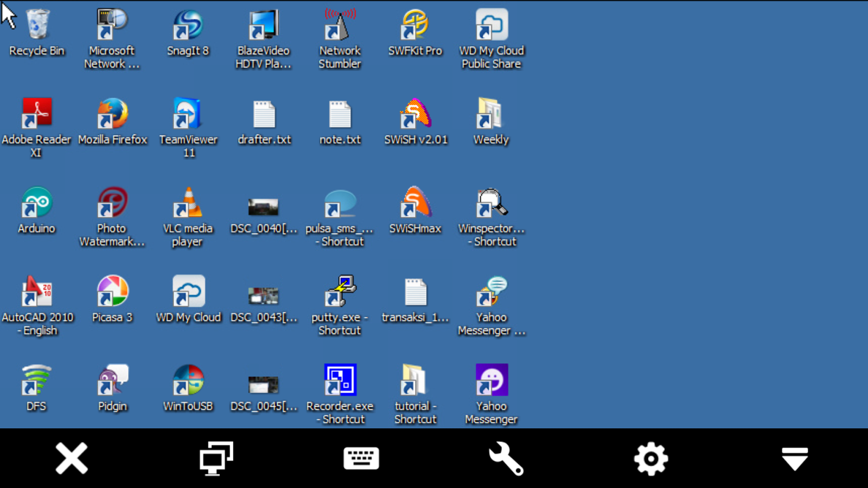
Task: Open VLC media player icon
Action: pos(188,203)
